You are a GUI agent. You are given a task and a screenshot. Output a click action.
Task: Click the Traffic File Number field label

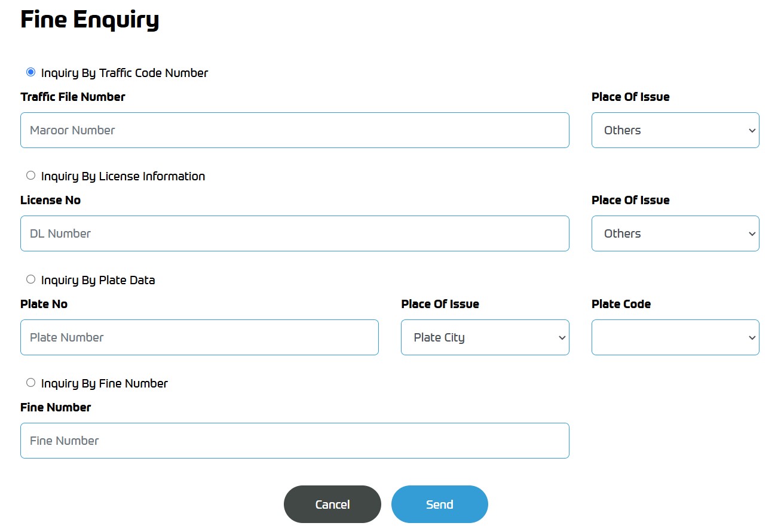coord(73,97)
